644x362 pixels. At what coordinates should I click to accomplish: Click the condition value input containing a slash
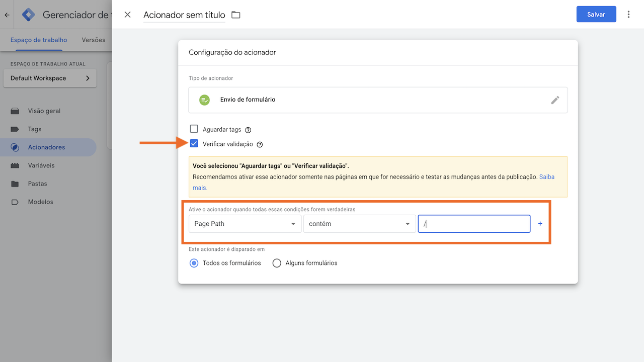click(473, 223)
